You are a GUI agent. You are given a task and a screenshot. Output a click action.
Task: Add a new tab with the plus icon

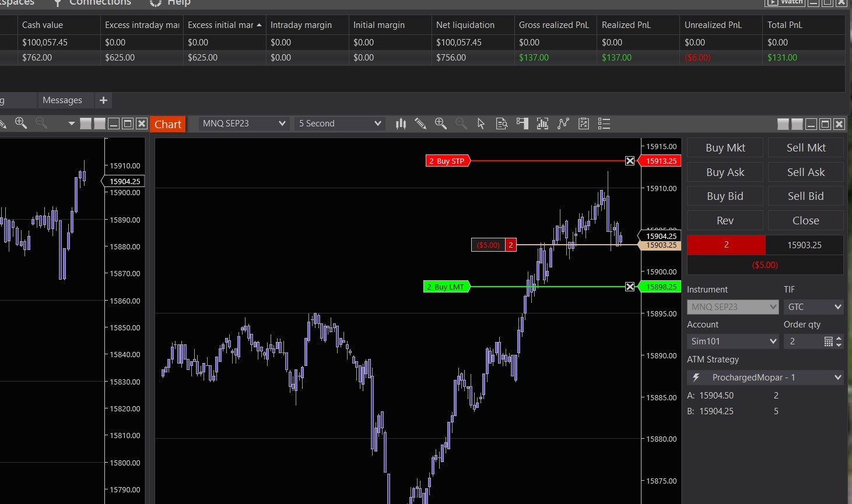(103, 100)
